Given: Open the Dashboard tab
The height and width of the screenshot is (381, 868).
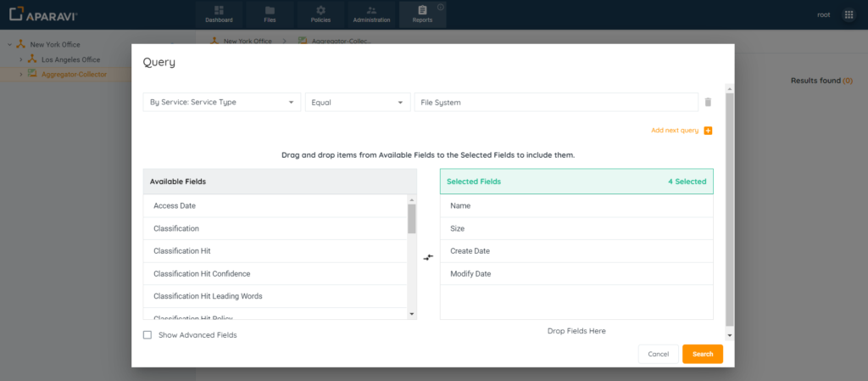Looking at the screenshot, I should (219, 14).
